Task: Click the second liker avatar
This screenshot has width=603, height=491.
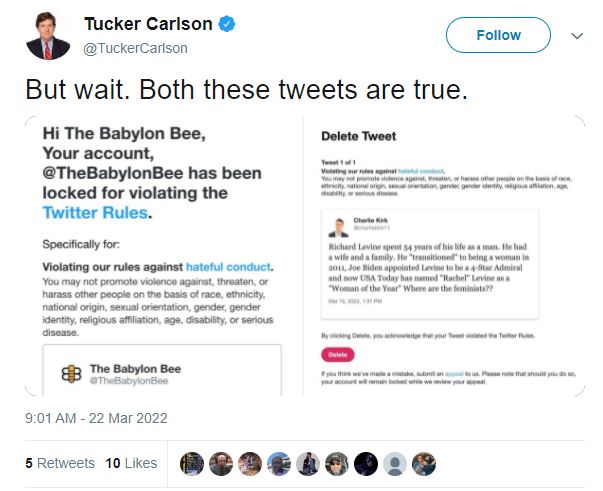Action: click(x=221, y=464)
